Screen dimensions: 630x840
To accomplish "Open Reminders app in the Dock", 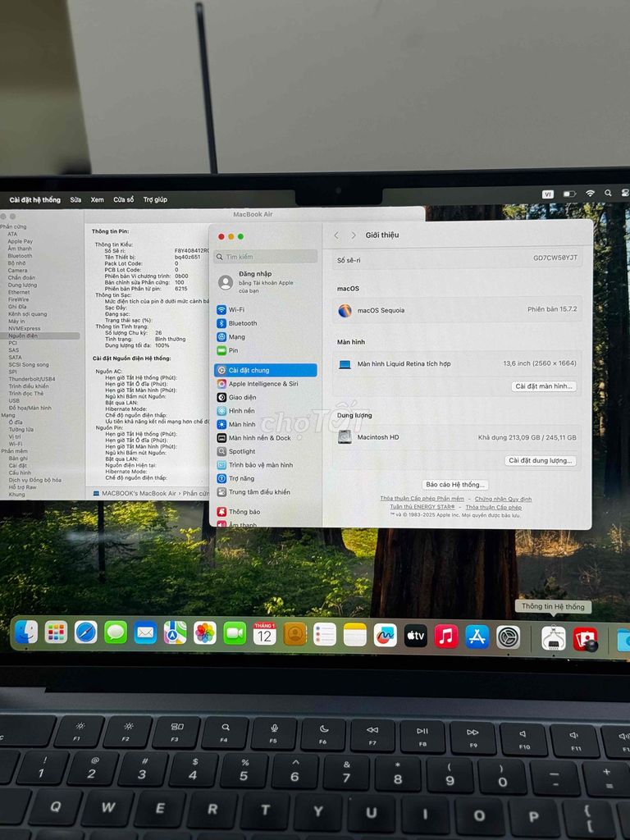I will (325, 635).
